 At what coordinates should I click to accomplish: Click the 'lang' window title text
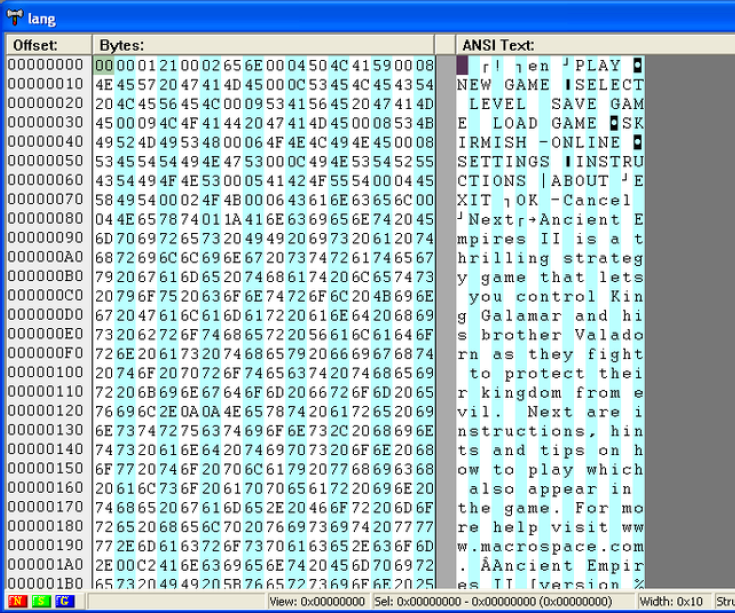pyautogui.click(x=42, y=19)
